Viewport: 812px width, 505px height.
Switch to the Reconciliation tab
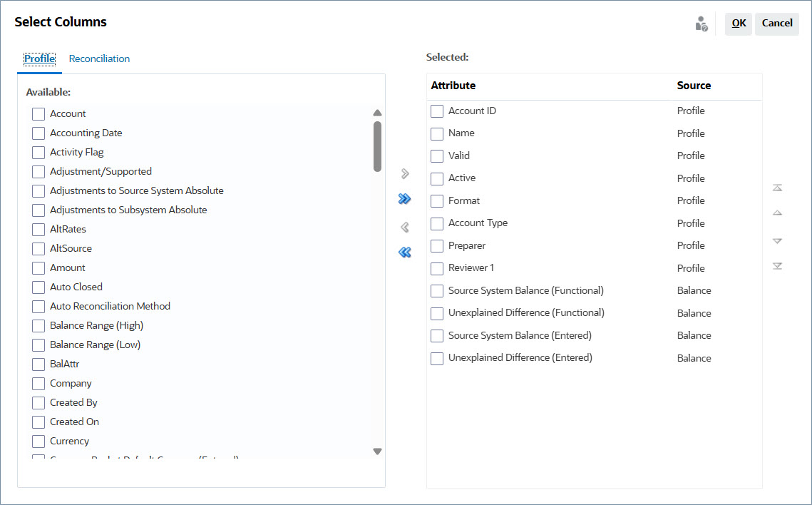click(x=99, y=58)
